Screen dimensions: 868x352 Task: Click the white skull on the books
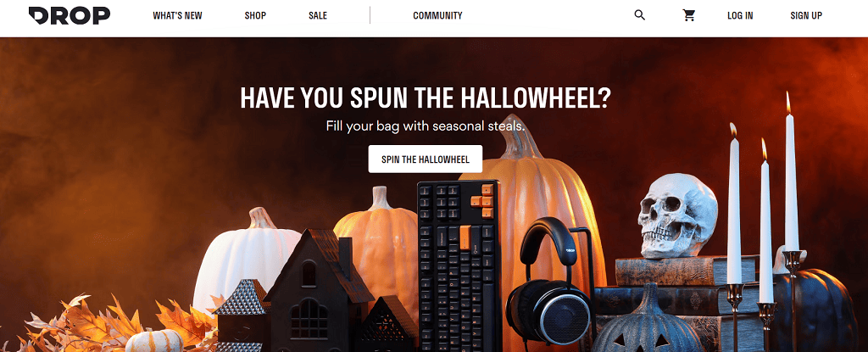pyautogui.click(x=676, y=215)
